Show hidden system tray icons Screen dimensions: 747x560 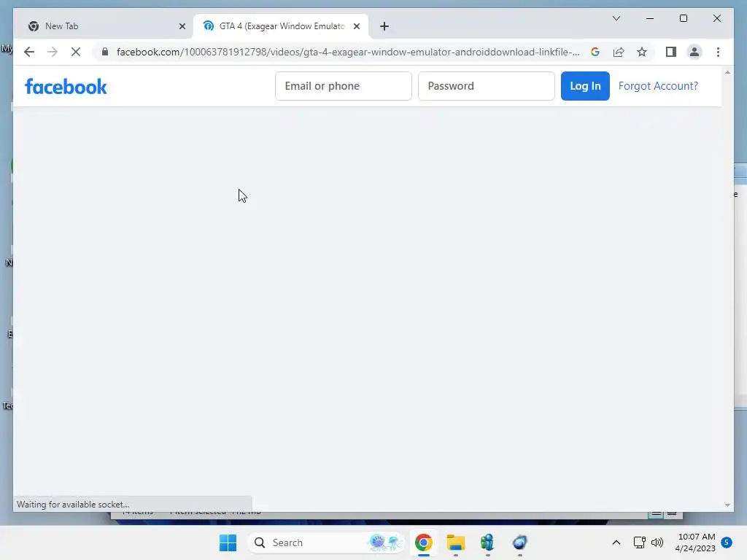pyautogui.click(x=616, y=542)
